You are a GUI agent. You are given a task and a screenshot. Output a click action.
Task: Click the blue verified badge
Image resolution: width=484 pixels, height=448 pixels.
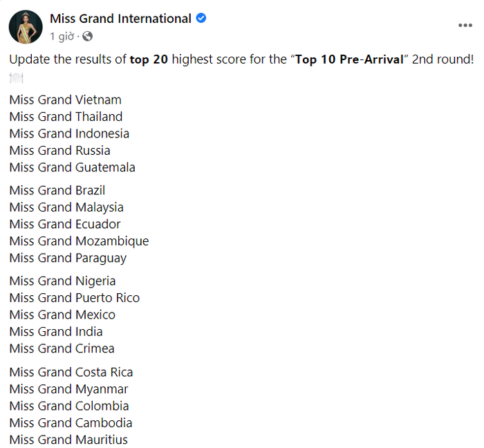coord(202,19)
